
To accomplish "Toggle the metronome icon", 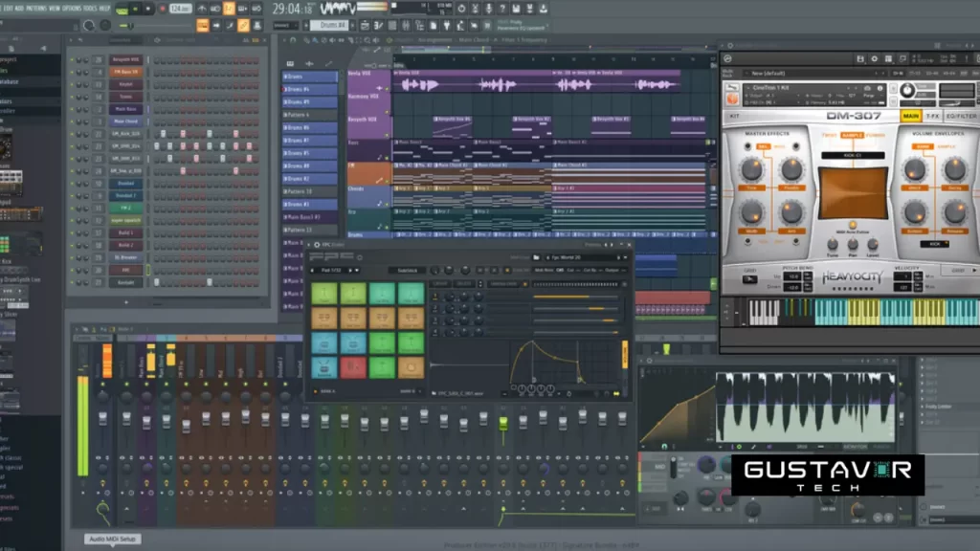I will tap(202, 9).
